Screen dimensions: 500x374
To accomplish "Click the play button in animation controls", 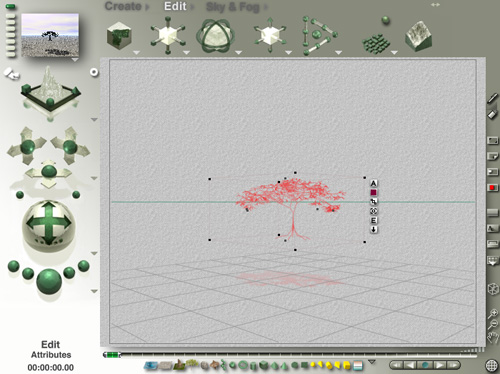I will point(440,365).
